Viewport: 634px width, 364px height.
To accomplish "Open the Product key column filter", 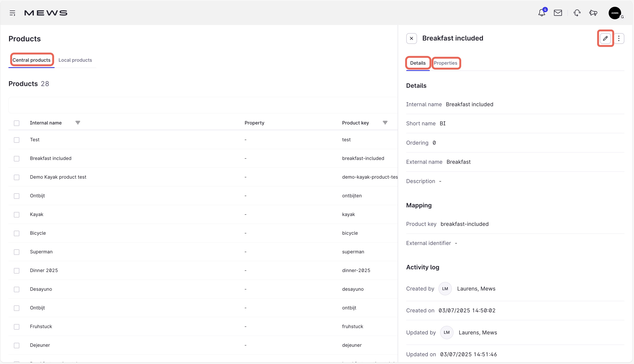I will pos(385,123).
